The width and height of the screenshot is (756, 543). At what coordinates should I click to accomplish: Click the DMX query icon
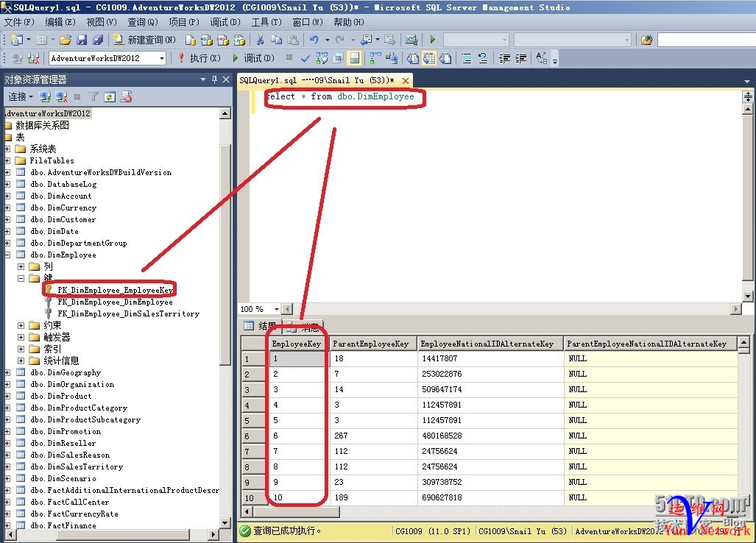tap(223, 40)
